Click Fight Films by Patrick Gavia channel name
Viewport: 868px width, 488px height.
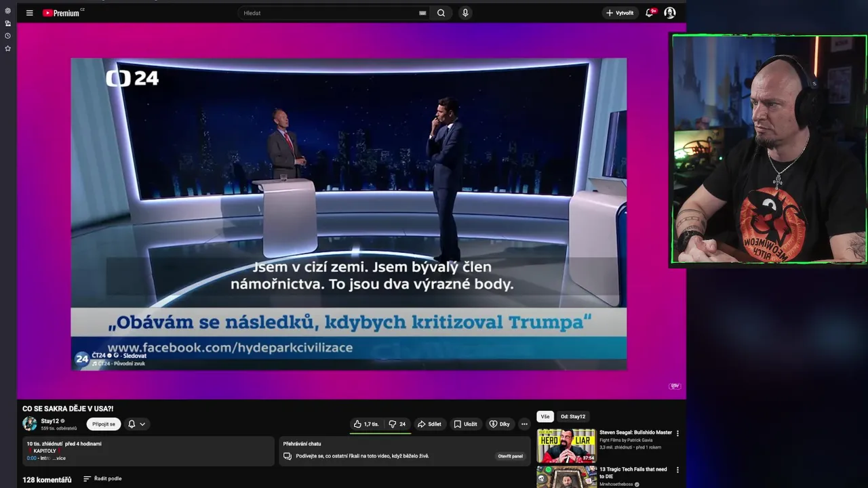coord(625,441)
